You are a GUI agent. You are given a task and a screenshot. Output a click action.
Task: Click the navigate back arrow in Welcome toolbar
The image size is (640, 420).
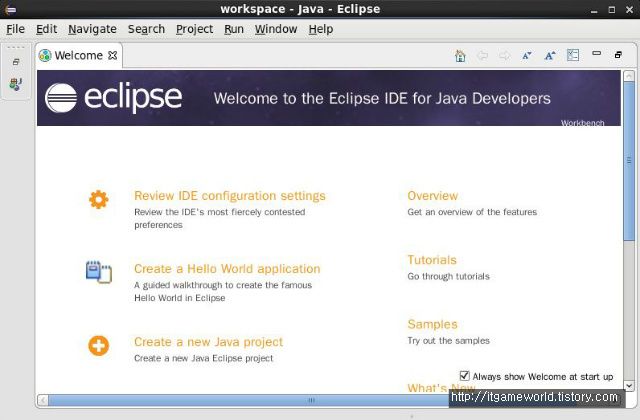point(482,56)
